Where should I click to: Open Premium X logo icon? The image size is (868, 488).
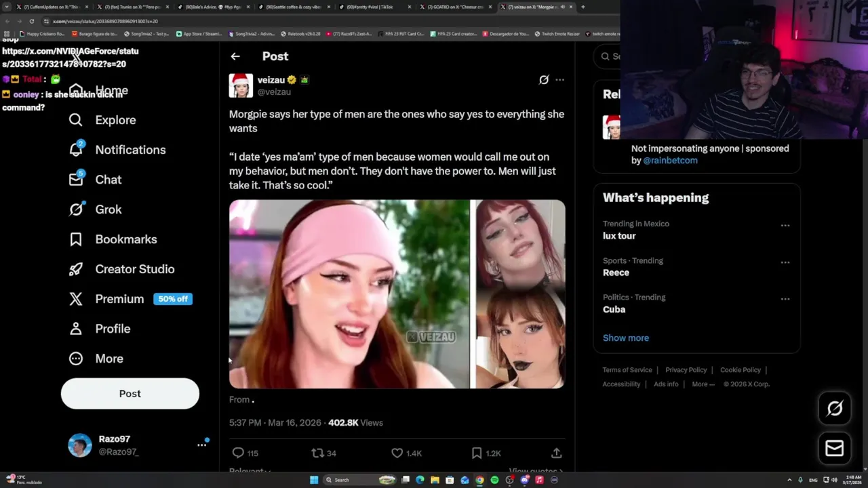(75, 299)
